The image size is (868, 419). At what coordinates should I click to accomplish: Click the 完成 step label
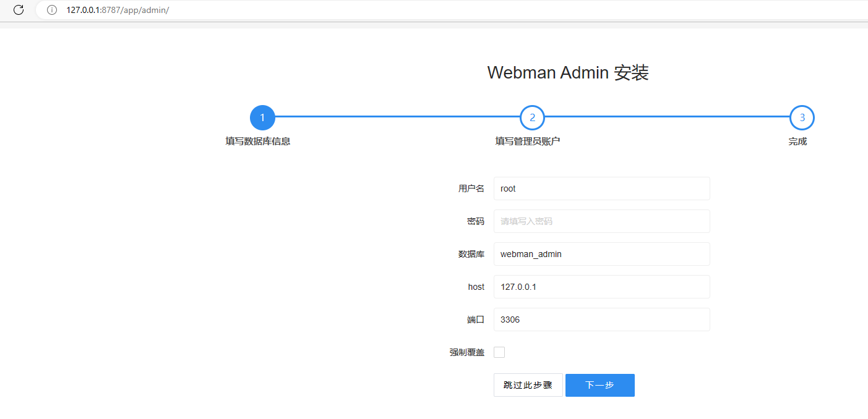797,142
